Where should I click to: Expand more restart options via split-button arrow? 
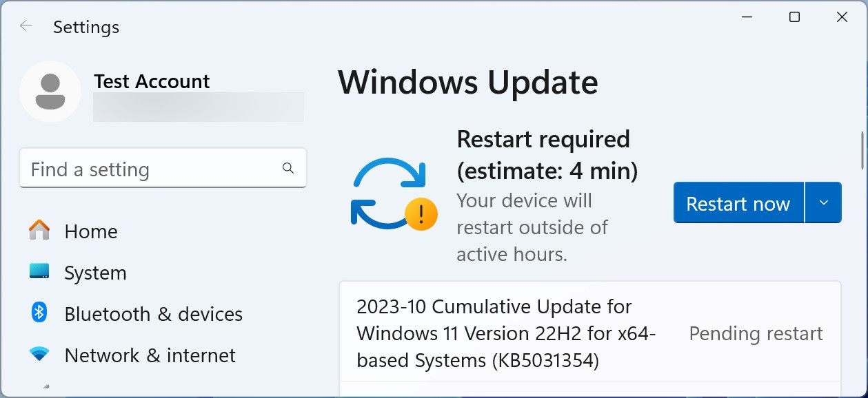[825, 202]
